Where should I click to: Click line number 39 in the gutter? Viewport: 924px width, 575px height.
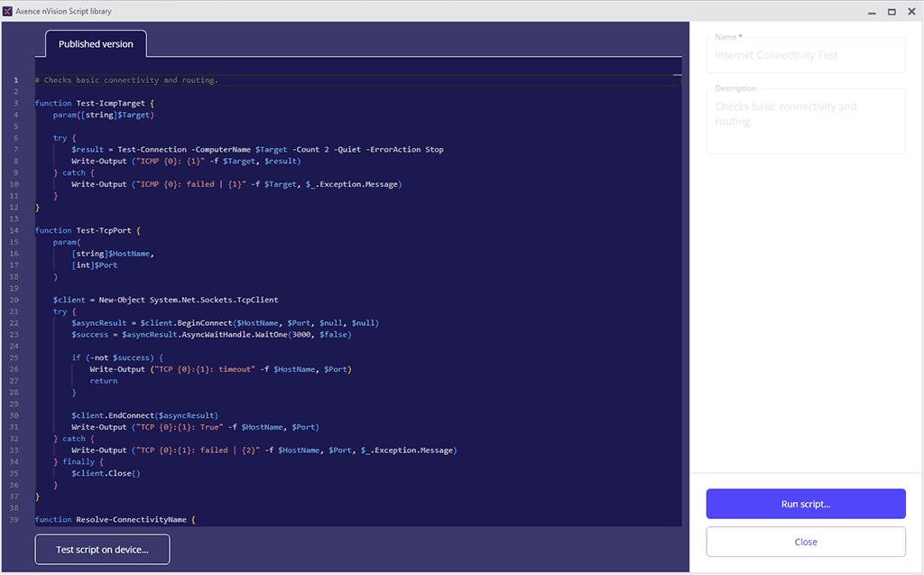(x=14, y=520)
